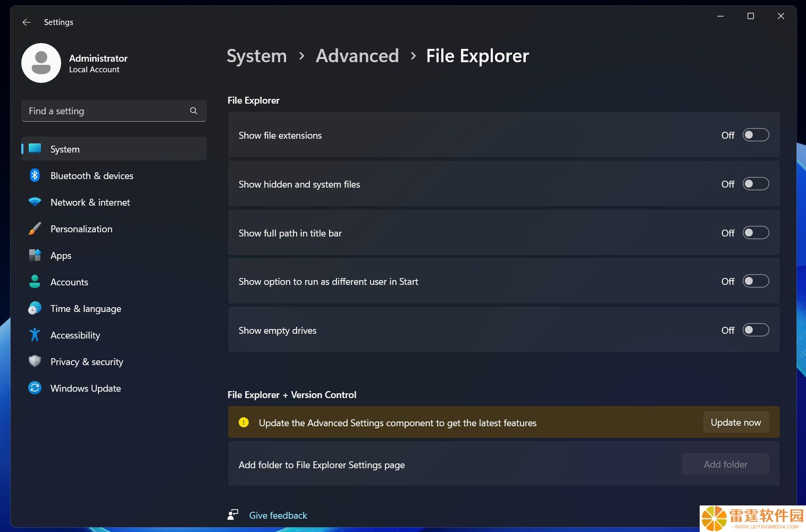This screenshot has height=532, width=806.
Task: Click the Privacy & security shield icon
Action: [35, 361]
